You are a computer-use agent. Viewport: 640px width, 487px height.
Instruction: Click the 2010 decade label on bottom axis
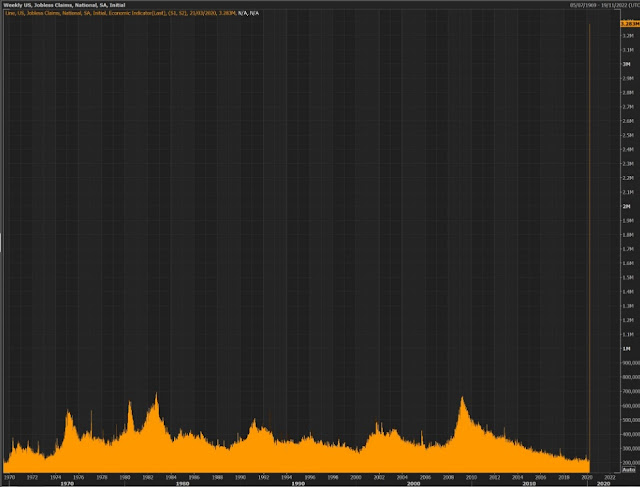pos(529,484)
